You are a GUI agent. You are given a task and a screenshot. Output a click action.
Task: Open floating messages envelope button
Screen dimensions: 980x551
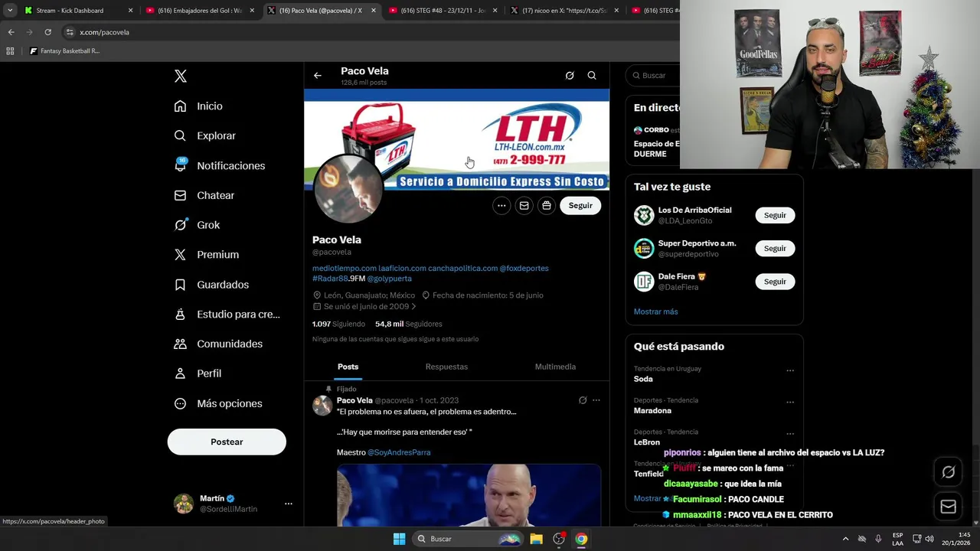pos(949,507)
